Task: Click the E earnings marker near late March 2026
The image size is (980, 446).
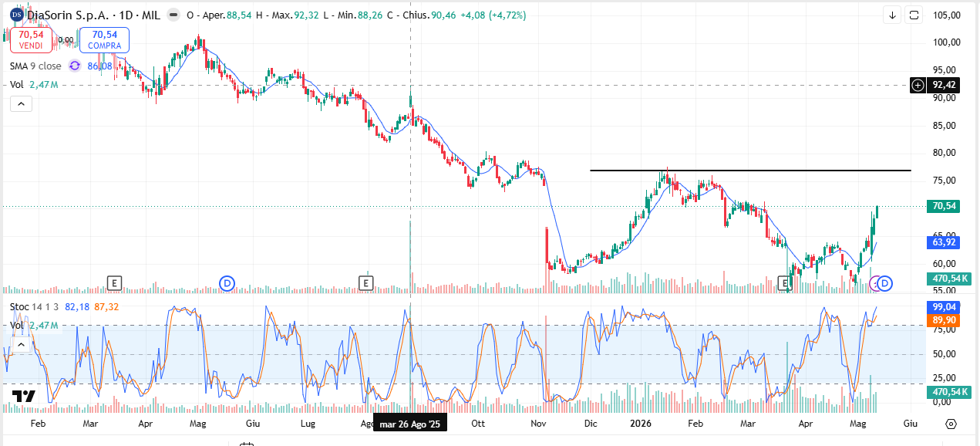Action: pyautogui.click(x=786, y=283)
